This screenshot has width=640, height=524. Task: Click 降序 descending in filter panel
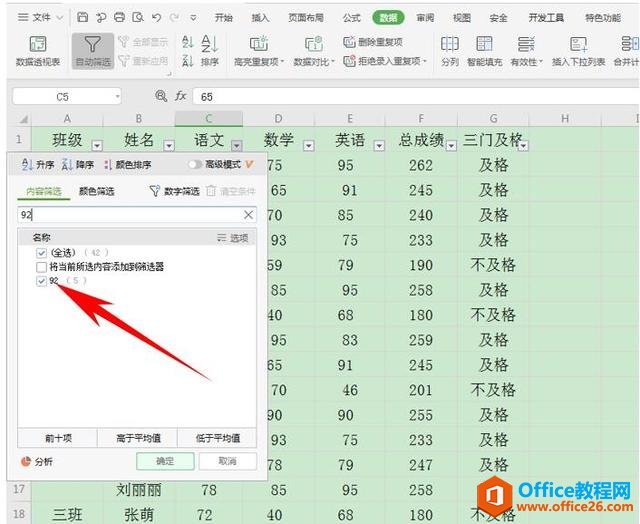coord(78,164)
